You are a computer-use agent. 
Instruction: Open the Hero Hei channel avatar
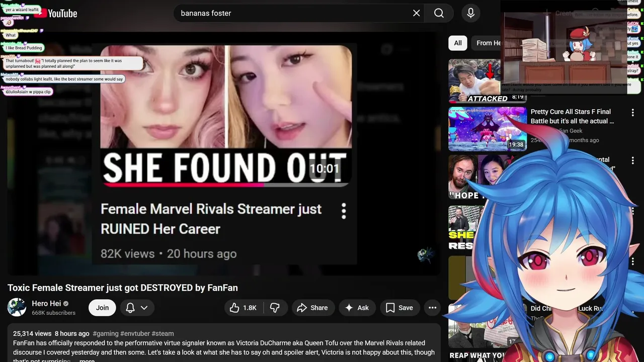pos(17,307)
